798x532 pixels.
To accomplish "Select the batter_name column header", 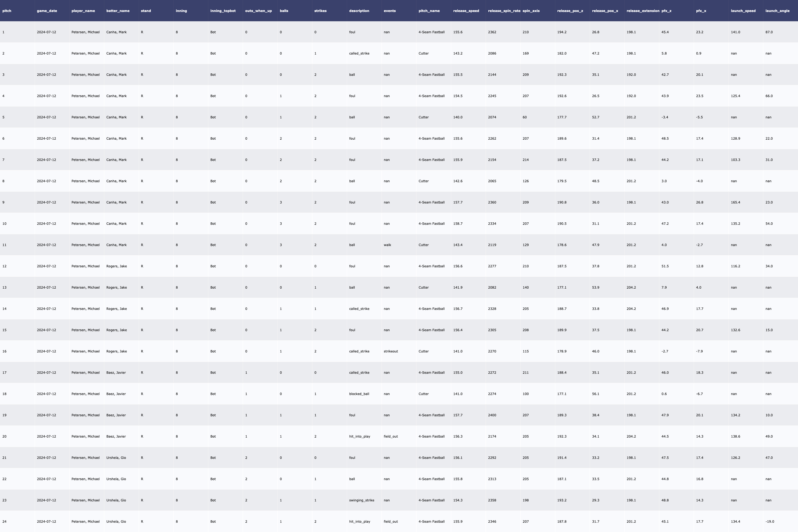I will pos(118,11).
